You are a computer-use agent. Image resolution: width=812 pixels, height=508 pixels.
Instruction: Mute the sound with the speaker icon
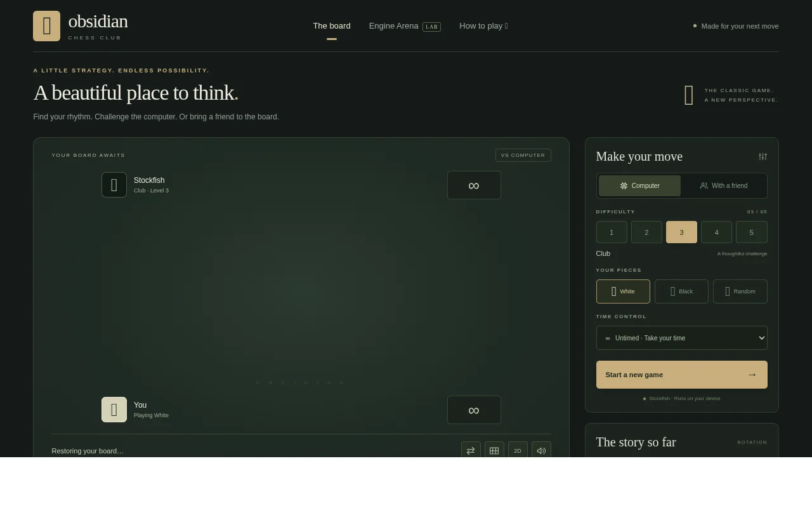pyautogui.click(x=541, y=450)
